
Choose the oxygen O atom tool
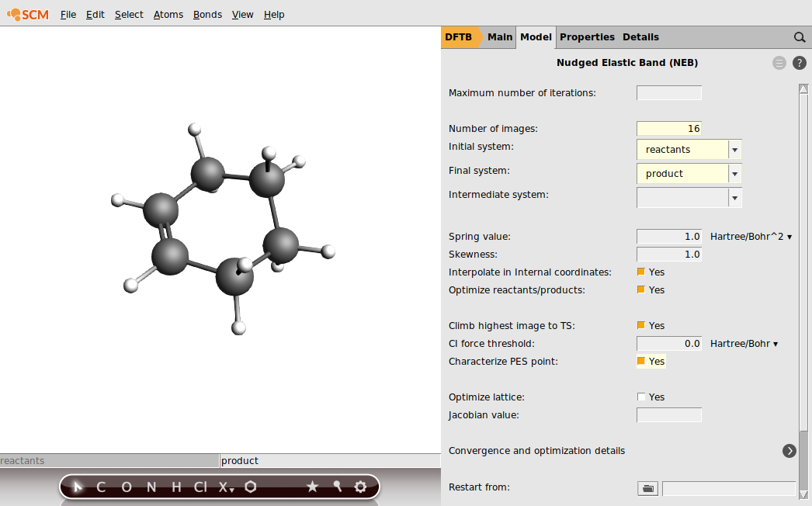pos(127,487)
